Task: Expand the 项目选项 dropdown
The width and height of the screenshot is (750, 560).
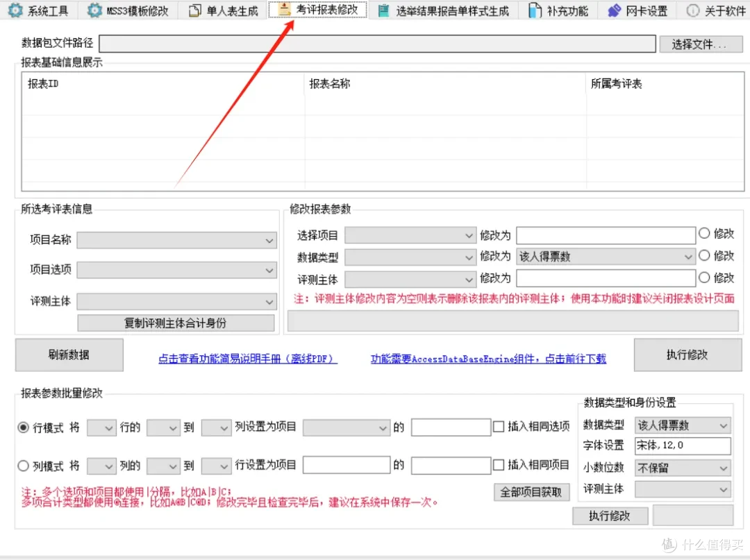Action: point(176,270)
